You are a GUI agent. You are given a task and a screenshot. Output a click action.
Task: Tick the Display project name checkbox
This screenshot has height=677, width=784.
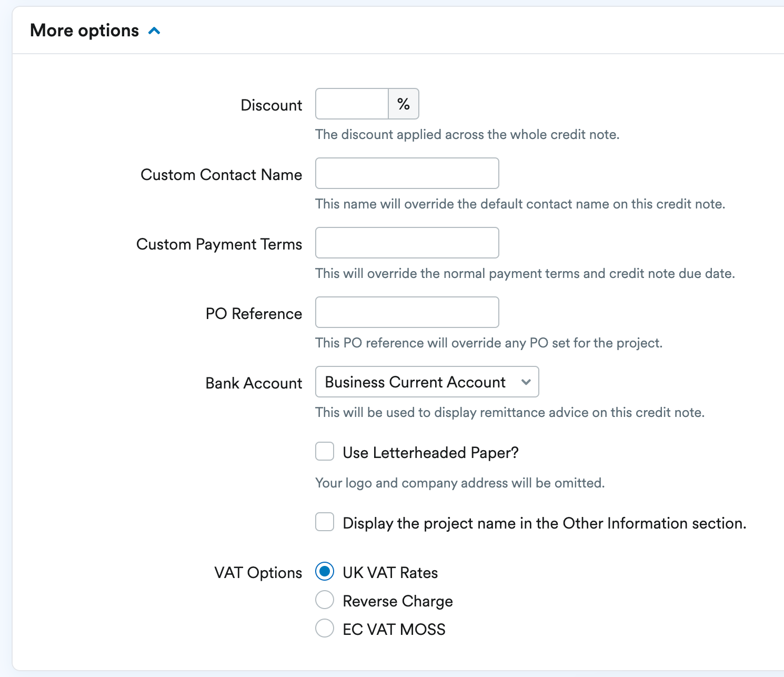(325, 522)
